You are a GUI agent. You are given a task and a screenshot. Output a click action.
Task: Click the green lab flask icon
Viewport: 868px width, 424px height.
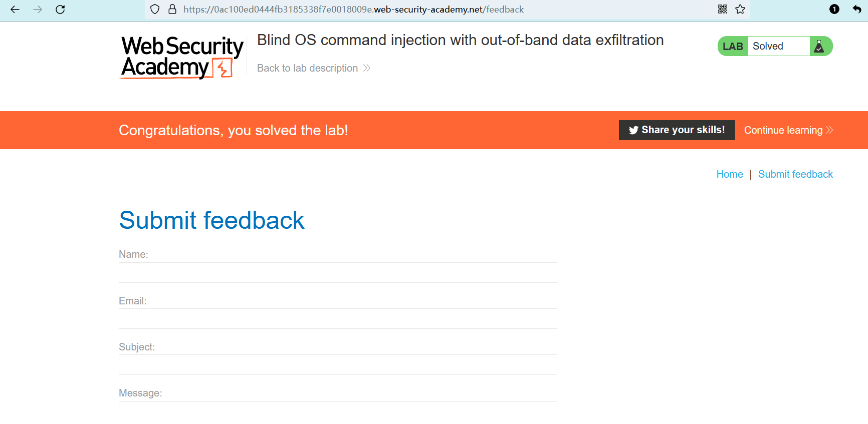point(819,47)
